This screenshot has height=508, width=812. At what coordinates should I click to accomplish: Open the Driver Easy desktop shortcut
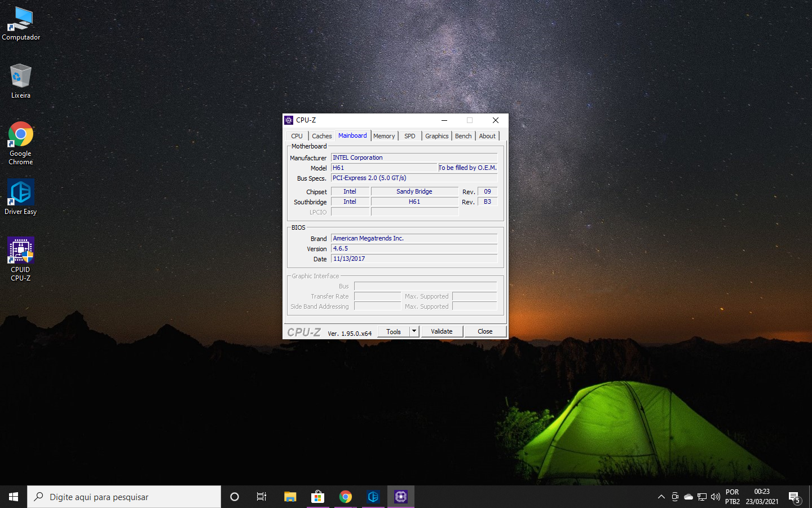click(x=21, y=197)
